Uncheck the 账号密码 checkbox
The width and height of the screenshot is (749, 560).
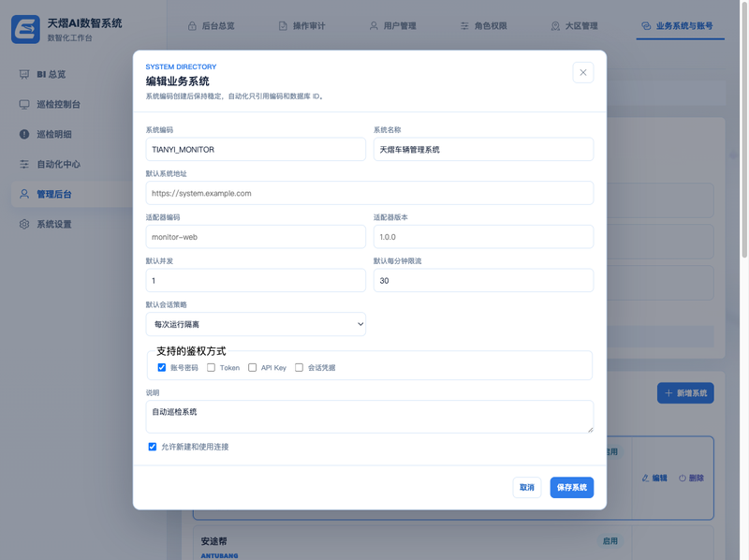click(161, 367)
